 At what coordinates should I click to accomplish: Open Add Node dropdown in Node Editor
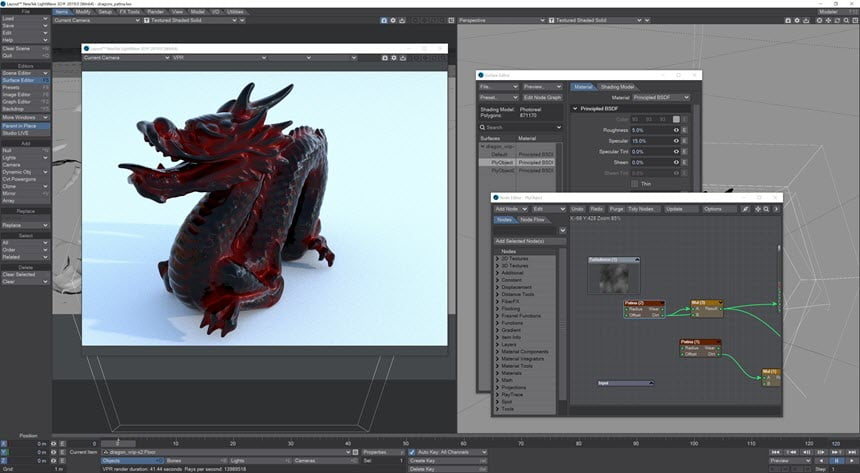pos(511,209)
